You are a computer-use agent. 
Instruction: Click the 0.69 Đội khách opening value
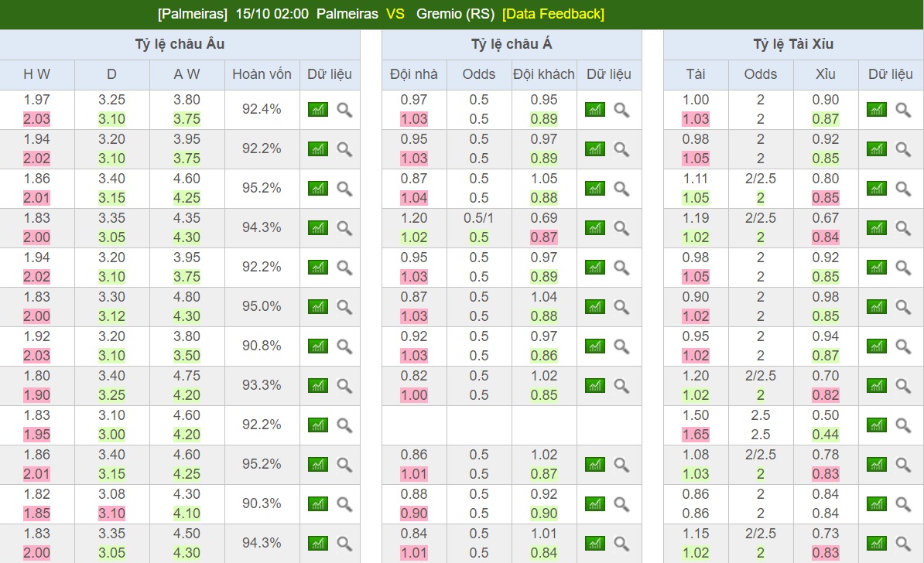tap(543, 218)
